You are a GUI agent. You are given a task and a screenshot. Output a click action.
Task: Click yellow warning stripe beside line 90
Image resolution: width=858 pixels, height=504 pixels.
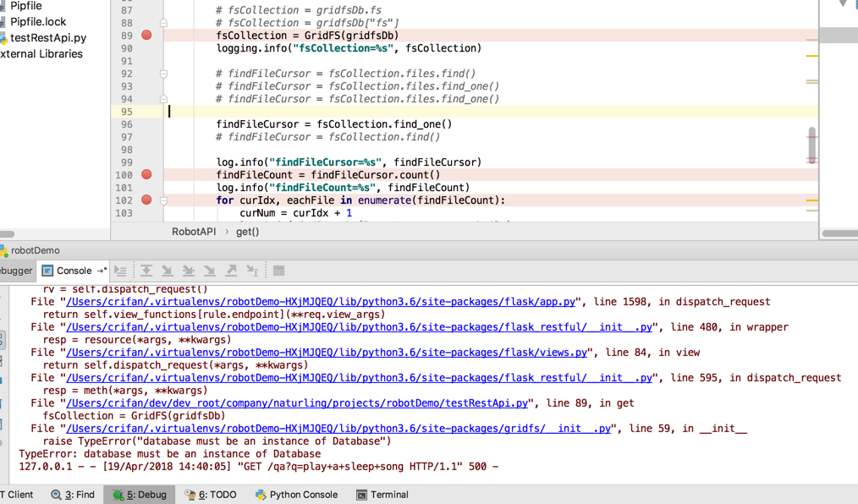coord(812,56)
